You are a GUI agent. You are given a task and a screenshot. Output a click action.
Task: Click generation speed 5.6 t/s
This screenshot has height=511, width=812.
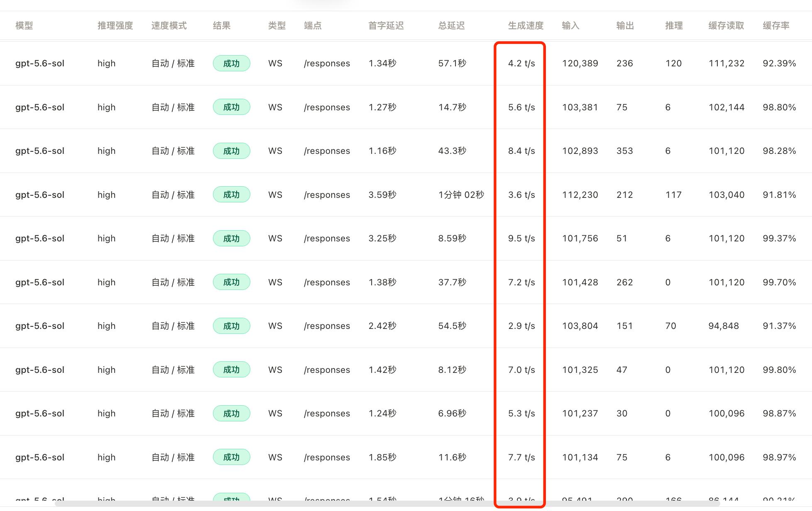click(522, 107)
